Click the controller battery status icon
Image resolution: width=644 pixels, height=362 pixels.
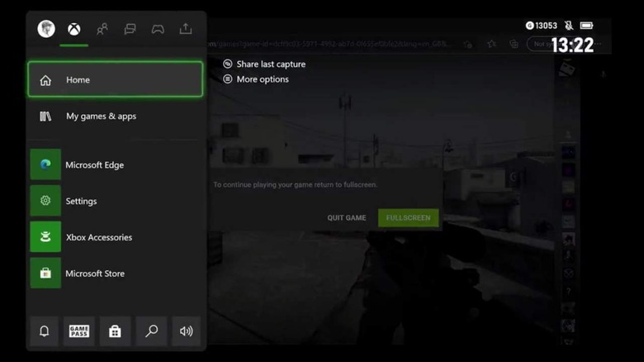click(586, 26)
